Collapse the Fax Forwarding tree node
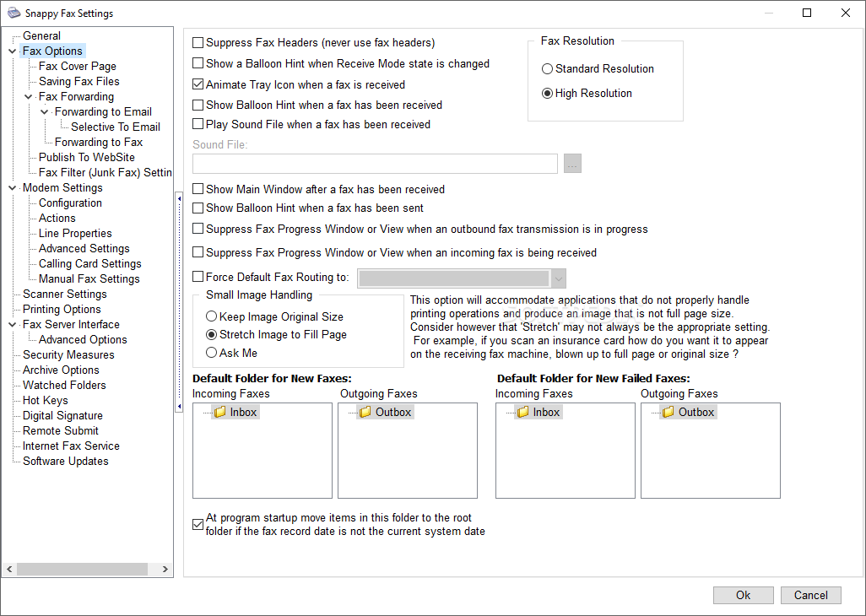 point(29,96)
